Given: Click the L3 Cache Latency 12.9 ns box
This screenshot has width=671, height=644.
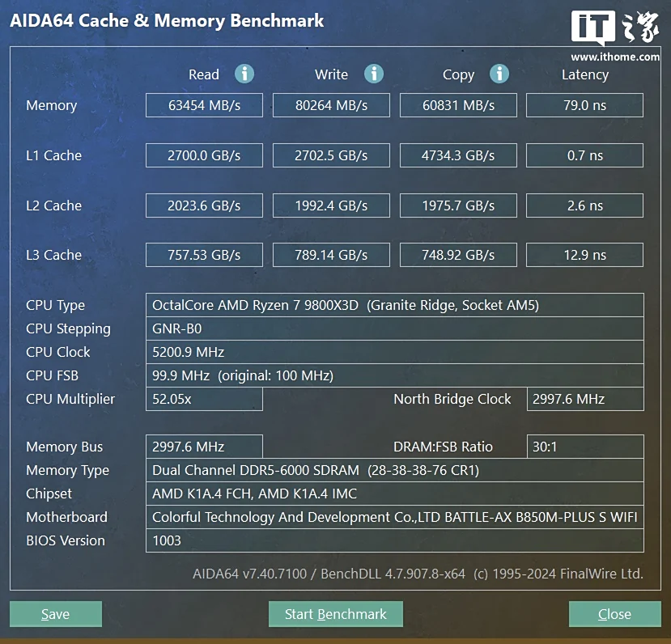Looking at the screenshot, I should point(584,255).
